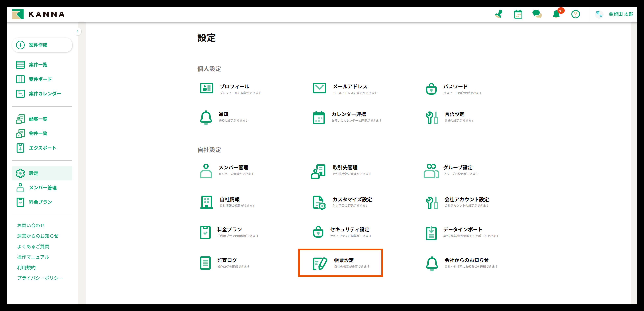Open chat messages icon
The image size is (644, 311).
537,14
